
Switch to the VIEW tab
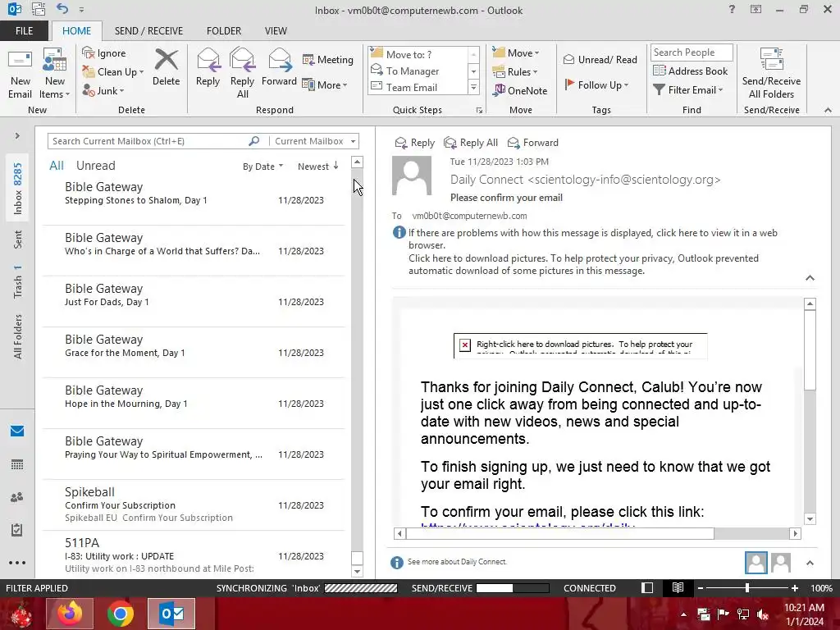tap(276, 31)
